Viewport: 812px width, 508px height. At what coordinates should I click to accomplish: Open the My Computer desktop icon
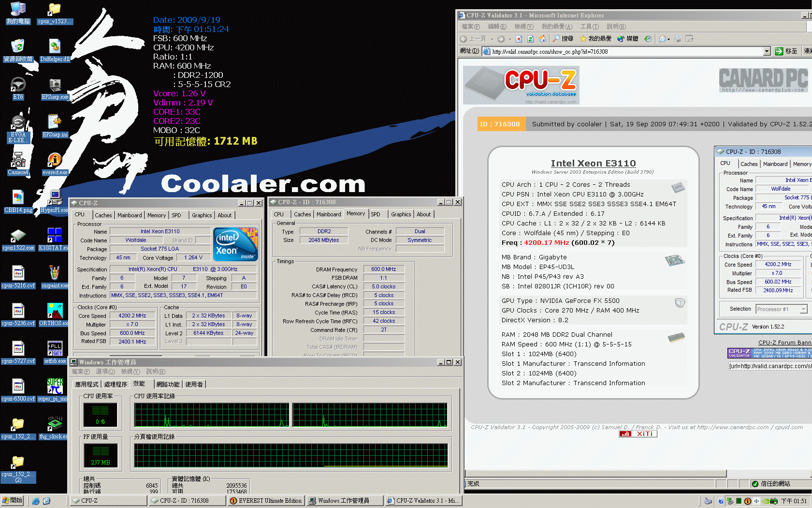pos(18,13)
